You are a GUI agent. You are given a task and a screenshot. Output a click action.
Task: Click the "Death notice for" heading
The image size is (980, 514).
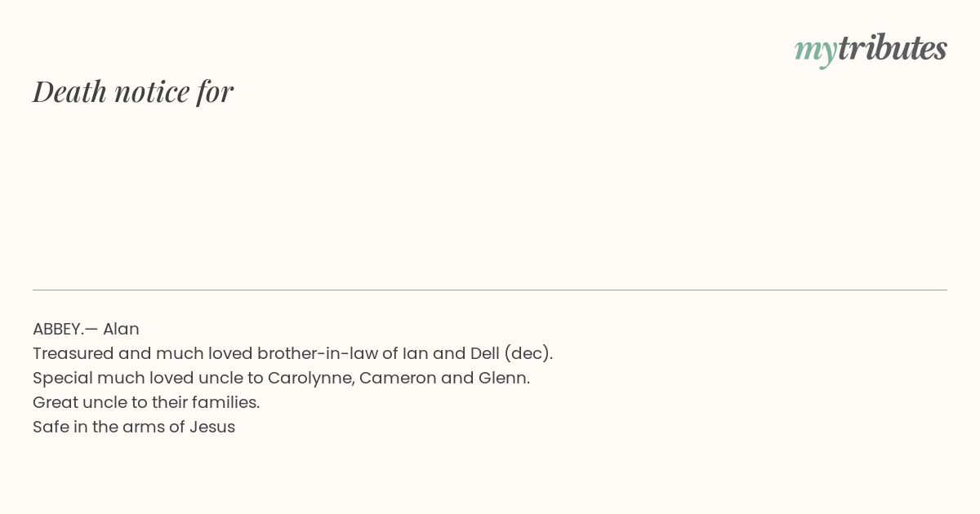[133, 91]
